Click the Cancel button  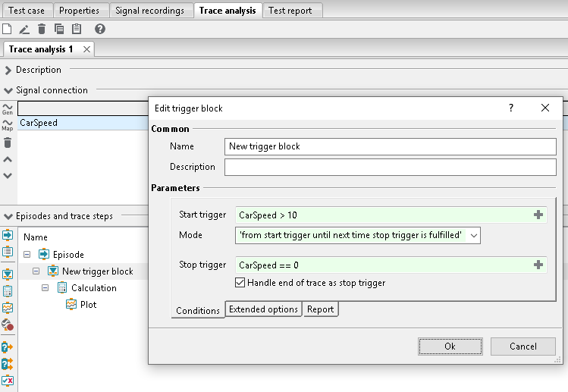click(523, 347)
